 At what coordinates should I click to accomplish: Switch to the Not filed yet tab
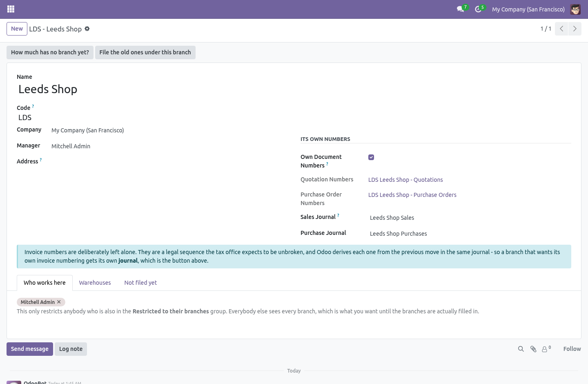coord(140,283)
